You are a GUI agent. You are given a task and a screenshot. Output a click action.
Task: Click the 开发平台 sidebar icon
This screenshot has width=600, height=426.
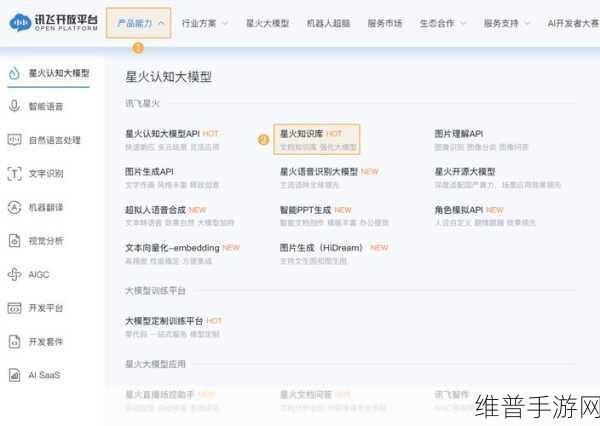tap(15, 308)
